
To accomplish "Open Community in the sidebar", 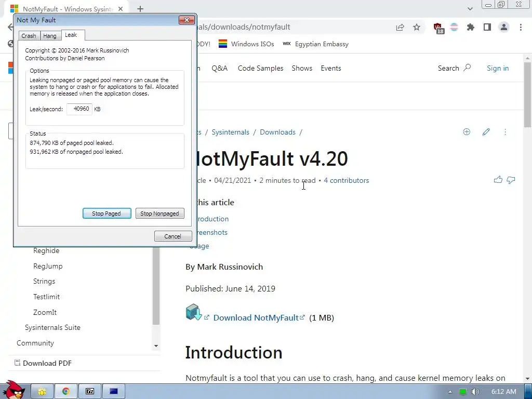I will [x=35, y=343].
